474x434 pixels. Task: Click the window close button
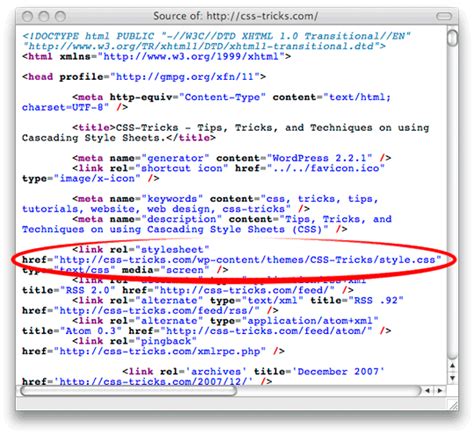[28, 16]
